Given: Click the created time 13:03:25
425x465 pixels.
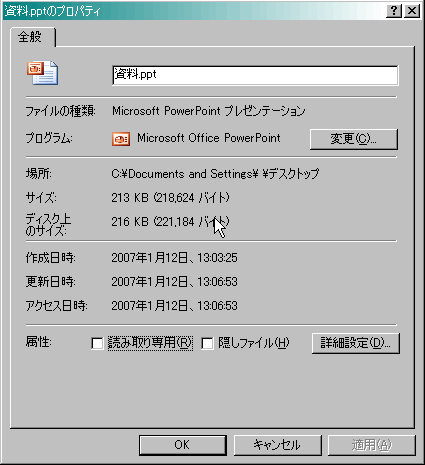Looking at the screenshot, I should point(217,258).
